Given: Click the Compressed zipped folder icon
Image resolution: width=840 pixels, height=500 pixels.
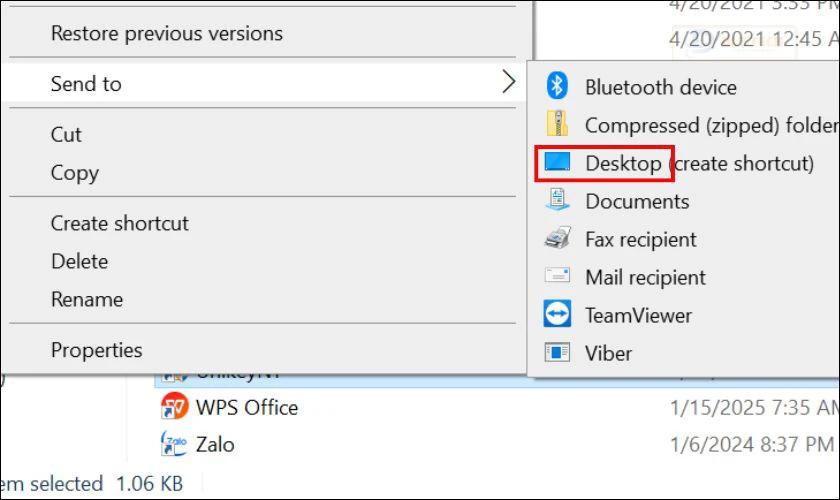Looking at the screenshot, I should click(557, 123).
